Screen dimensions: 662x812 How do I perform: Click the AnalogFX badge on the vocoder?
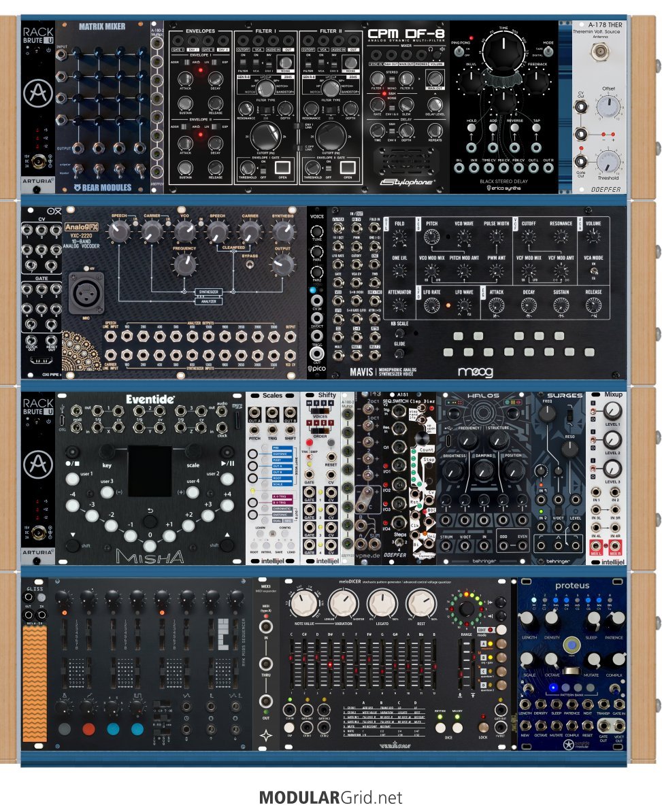coord(82,227)
